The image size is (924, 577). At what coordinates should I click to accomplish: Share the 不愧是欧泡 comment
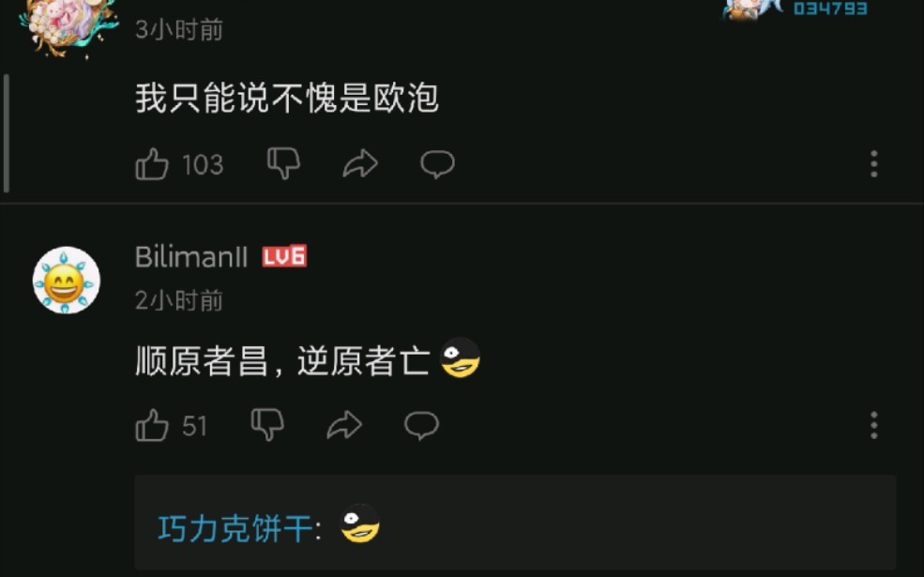click(x=360, y=163)
